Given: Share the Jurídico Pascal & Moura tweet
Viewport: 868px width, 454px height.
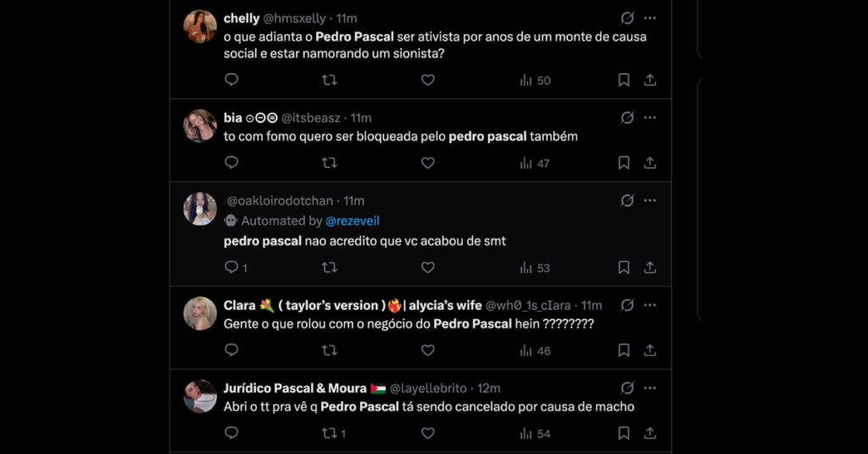Looking at the screenshot, I should [650, 433].
